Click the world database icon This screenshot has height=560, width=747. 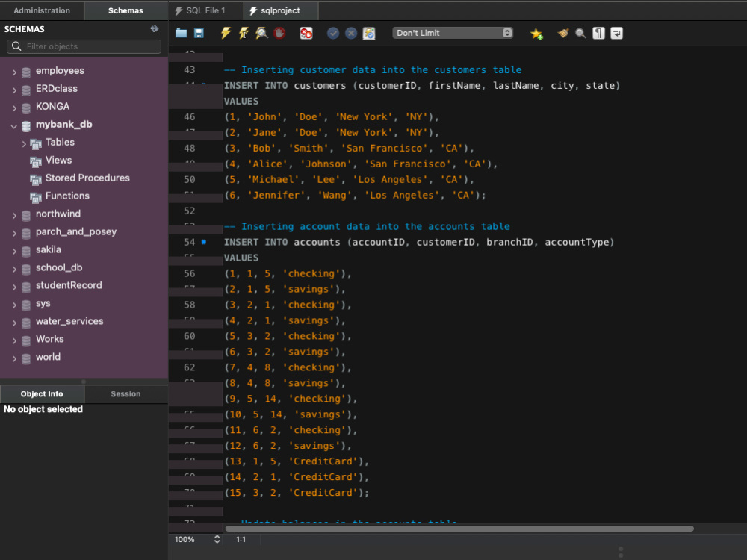pos(26,358)
